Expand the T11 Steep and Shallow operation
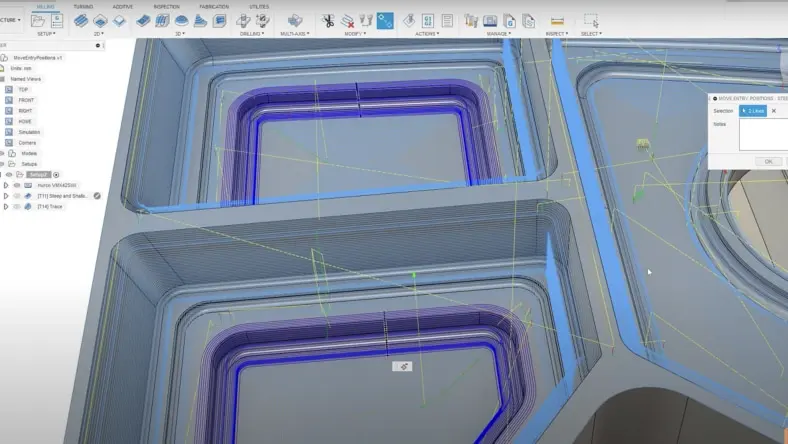The image size is (788, 444). coord(6,196)
